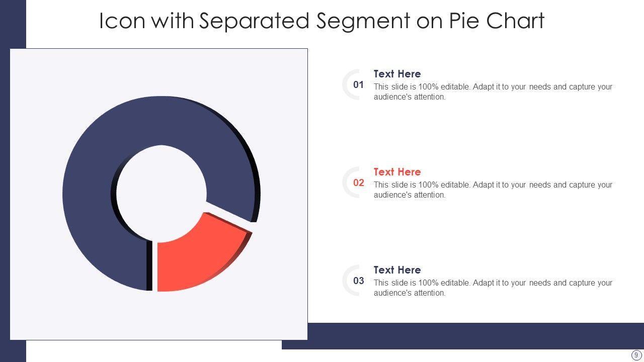Click the light gray chart background panel
Screen dimensions: 644x362
tap(40, 75)
